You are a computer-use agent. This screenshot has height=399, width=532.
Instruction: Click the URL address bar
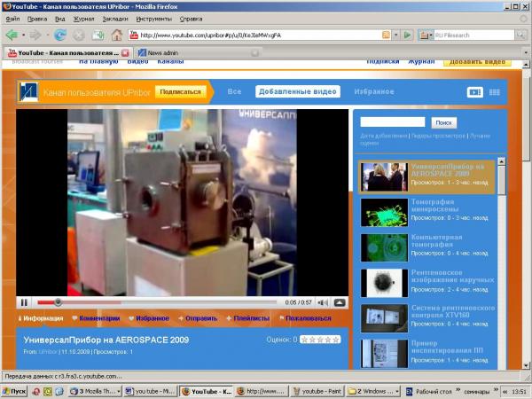coord(260,35)
